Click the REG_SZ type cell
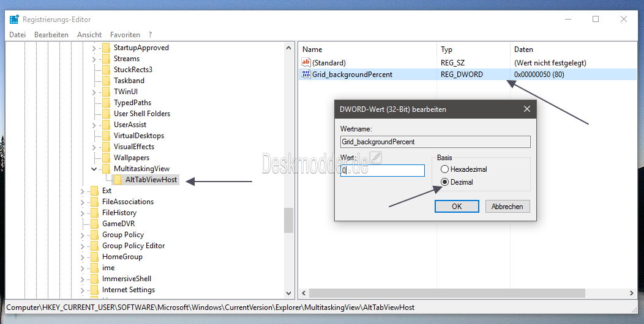The width and height of the screenshot is (644, 324). coord(454,63)
